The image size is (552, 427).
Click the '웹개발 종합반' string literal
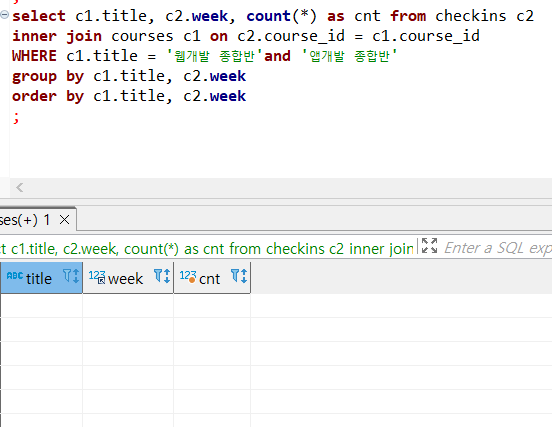point(214,56)
